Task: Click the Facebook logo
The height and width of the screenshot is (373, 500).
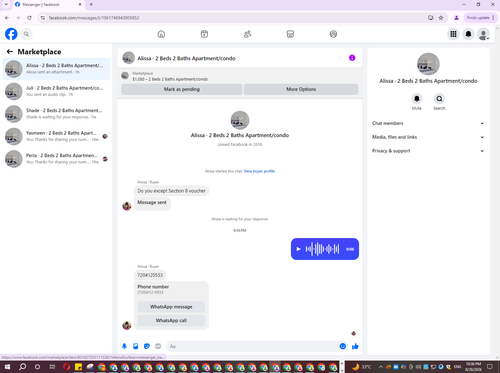Action: click(11, 34)
